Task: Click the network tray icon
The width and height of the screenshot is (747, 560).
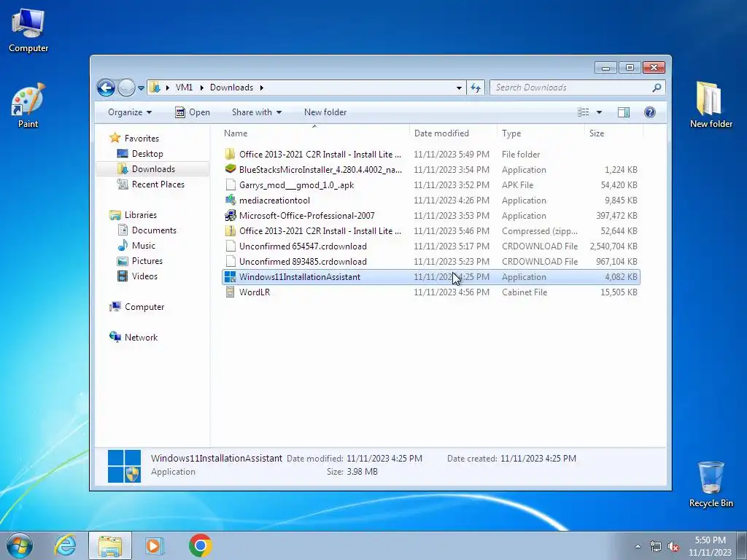Action: coord(656,546)
